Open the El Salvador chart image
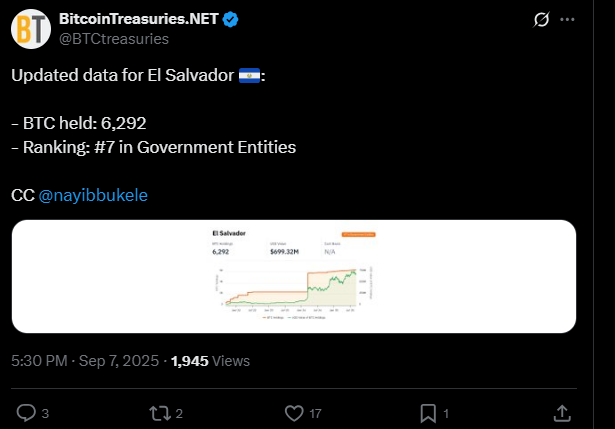The width and height of the screenshot is (615, 429). [x=293, y=276]
